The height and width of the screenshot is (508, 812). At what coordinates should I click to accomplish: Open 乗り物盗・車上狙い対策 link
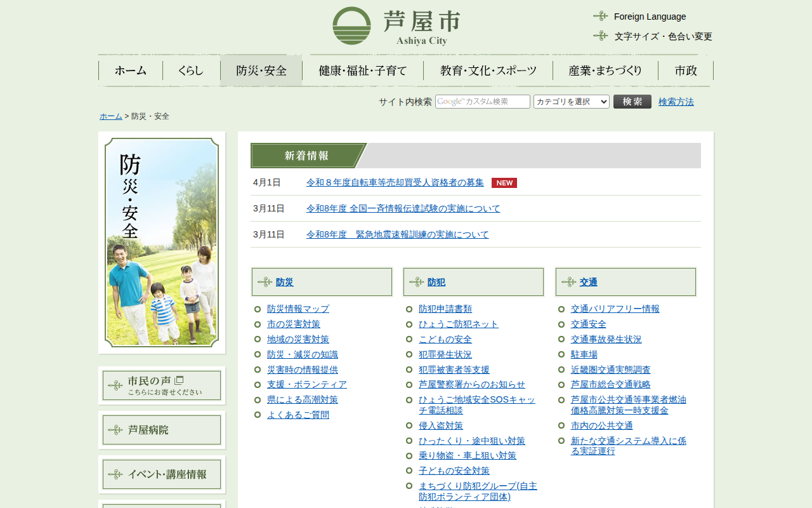click(468, 455)
